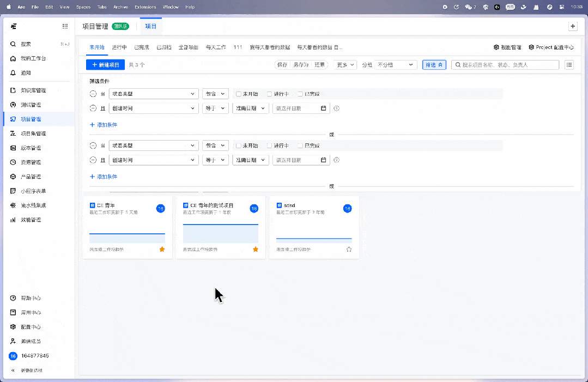Open 效能管理 in the sidebar
The height and width of the screenshot is (382, 588).
pyautogui.click(x=31, y=220)
